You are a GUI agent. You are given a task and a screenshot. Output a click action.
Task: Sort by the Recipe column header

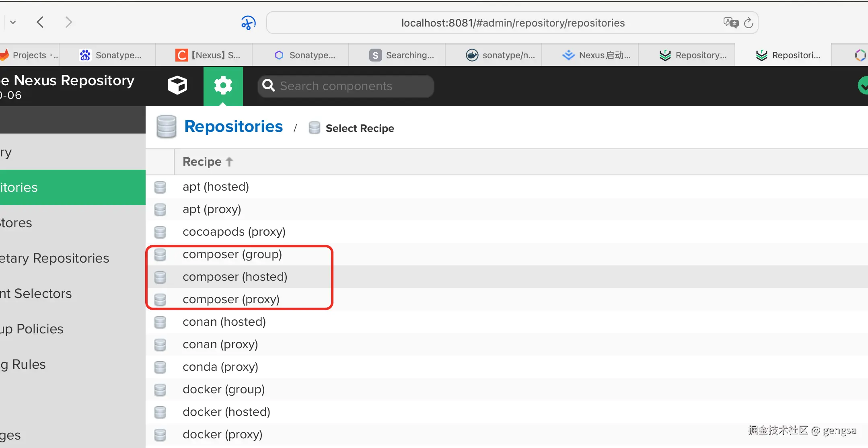[202, 162]
